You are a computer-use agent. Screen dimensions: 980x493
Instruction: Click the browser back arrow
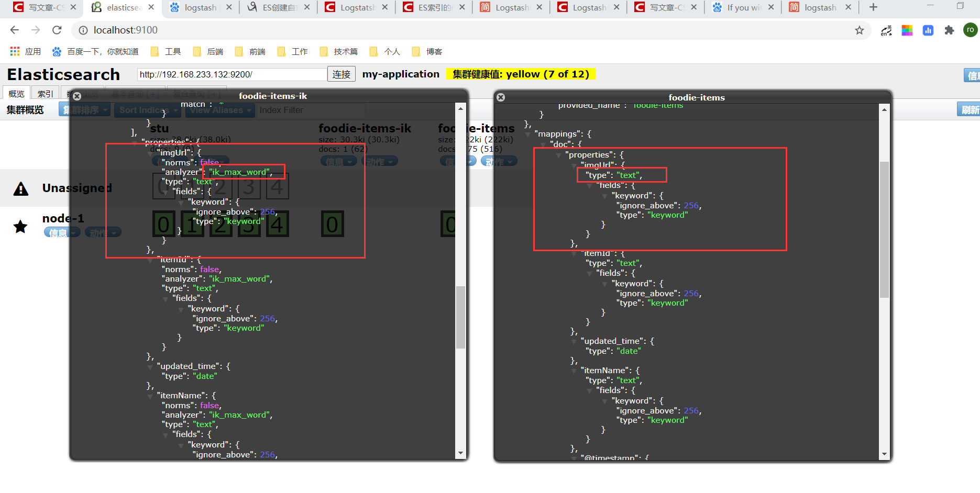(x=15, y=30)
